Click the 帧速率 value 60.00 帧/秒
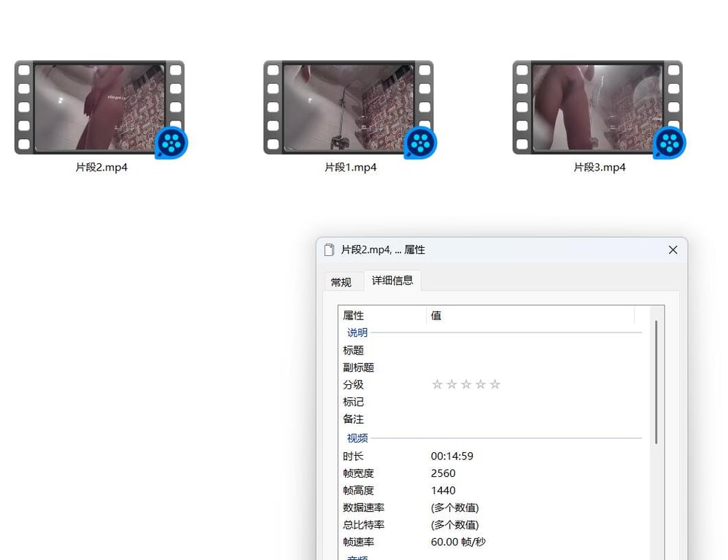Image resolution: width=728 pixels, height=560 pixels. pos(458,542)
